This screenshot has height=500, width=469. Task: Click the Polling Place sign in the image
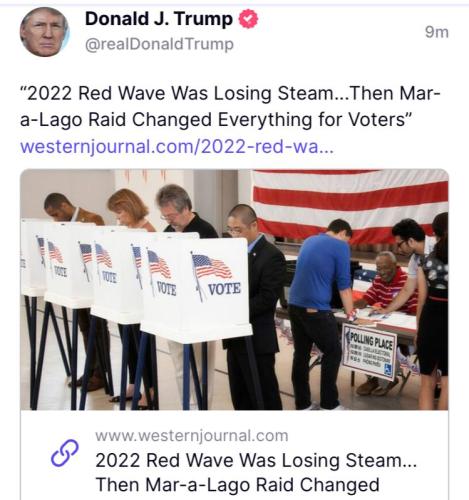[x=369, y=351]
